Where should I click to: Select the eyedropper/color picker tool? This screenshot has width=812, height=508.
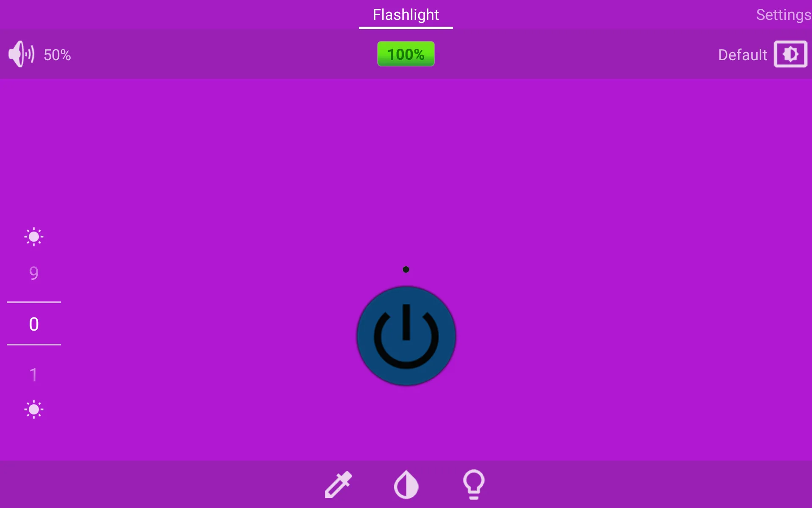click(339, 484)
